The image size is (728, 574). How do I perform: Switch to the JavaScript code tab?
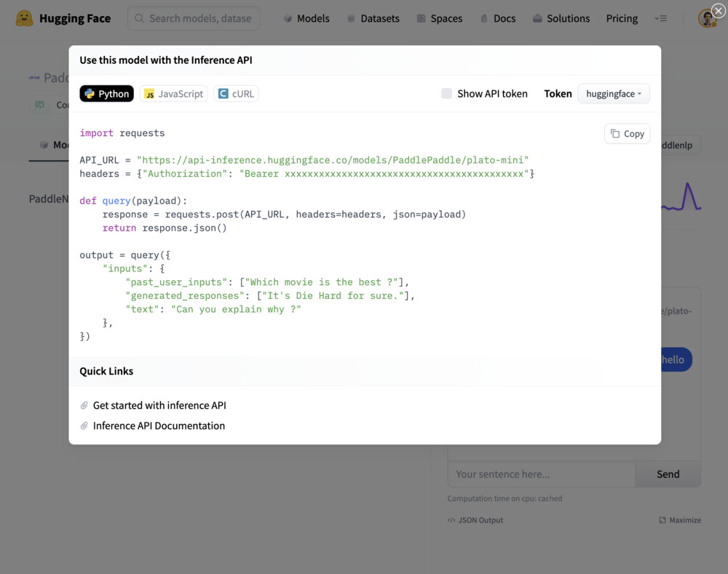tap(173, 94)
